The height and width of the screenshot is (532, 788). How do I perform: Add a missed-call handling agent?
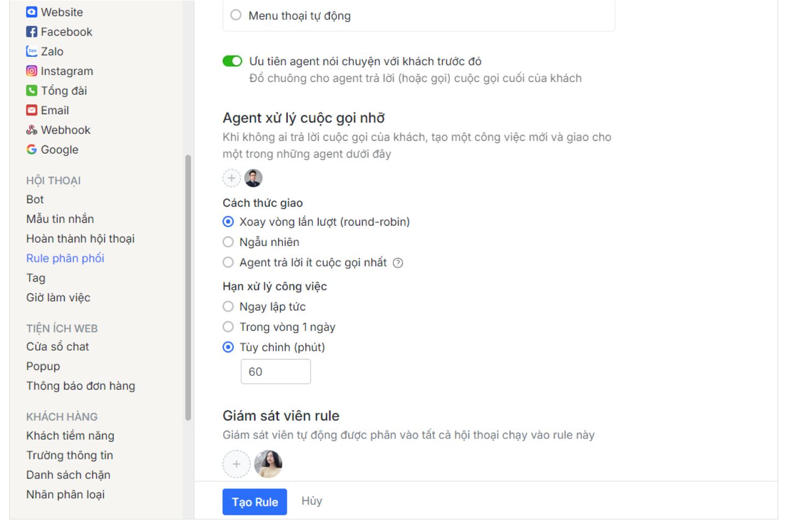tap(231, 178)
